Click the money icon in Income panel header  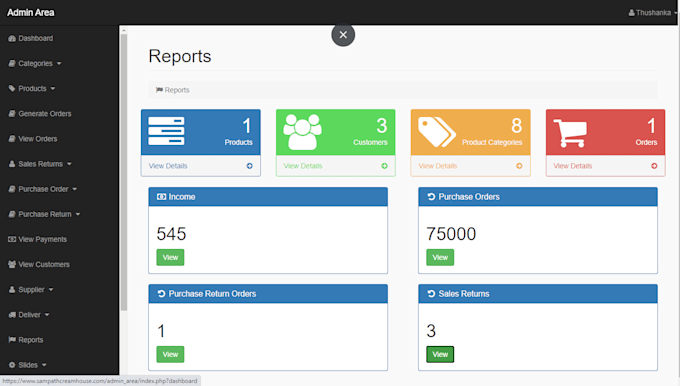point(161,197)
